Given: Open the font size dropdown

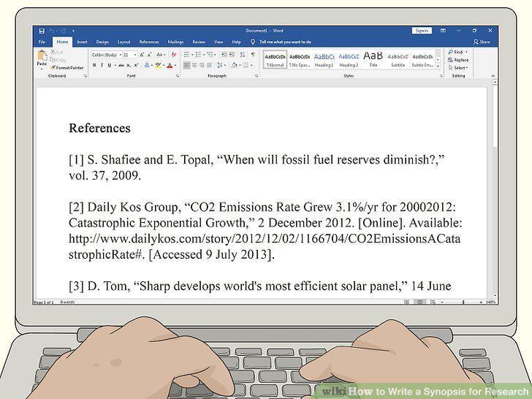Looking at the screenshot, I should point(130,55).
